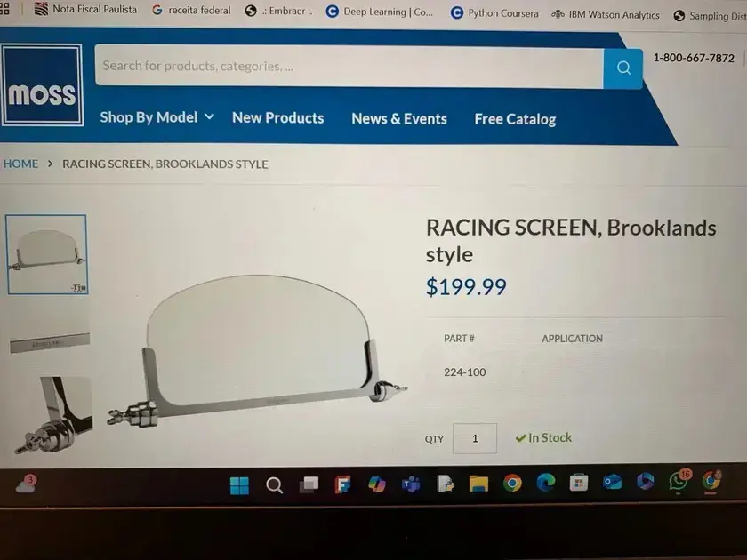Open Microsoft Store taskbar icon

tap(578, 483)
